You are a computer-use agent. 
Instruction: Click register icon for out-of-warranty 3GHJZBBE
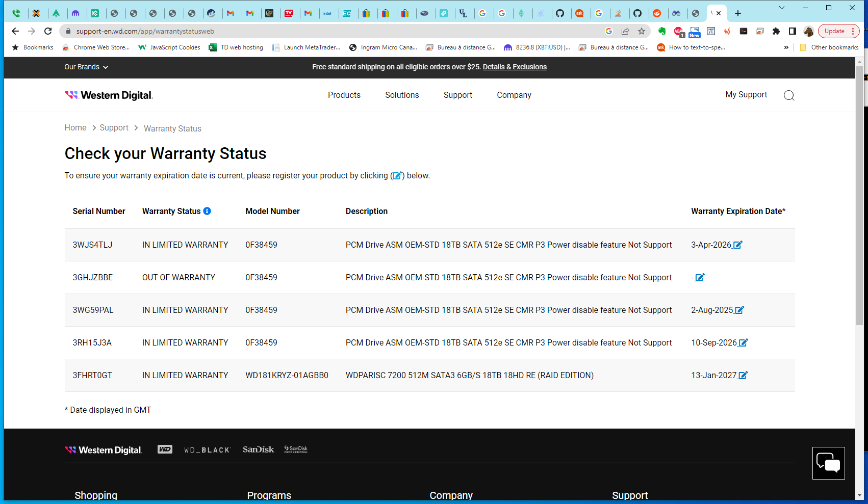700,278
